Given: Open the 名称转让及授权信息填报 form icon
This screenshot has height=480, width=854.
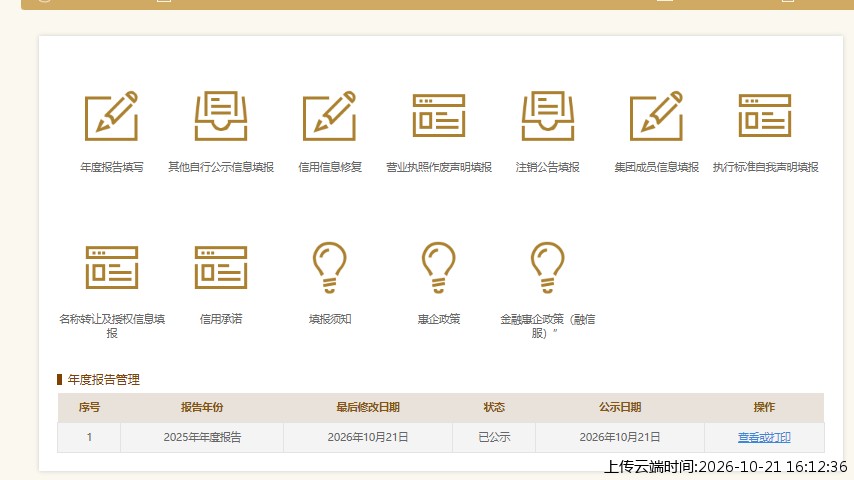Looking at the screenshot, I should point(112,268).
